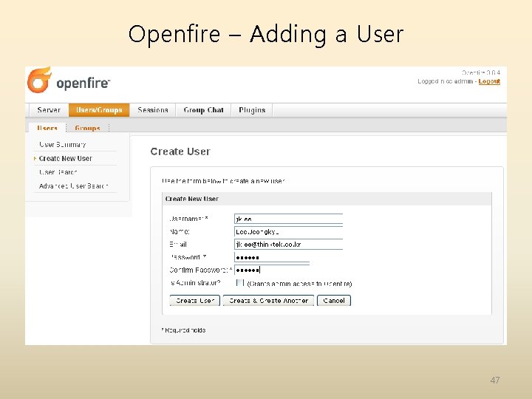The height and width of the screenshot is (399, 532).
Task: Switch to the Group Chat tab
Action: tap(203, 110)
